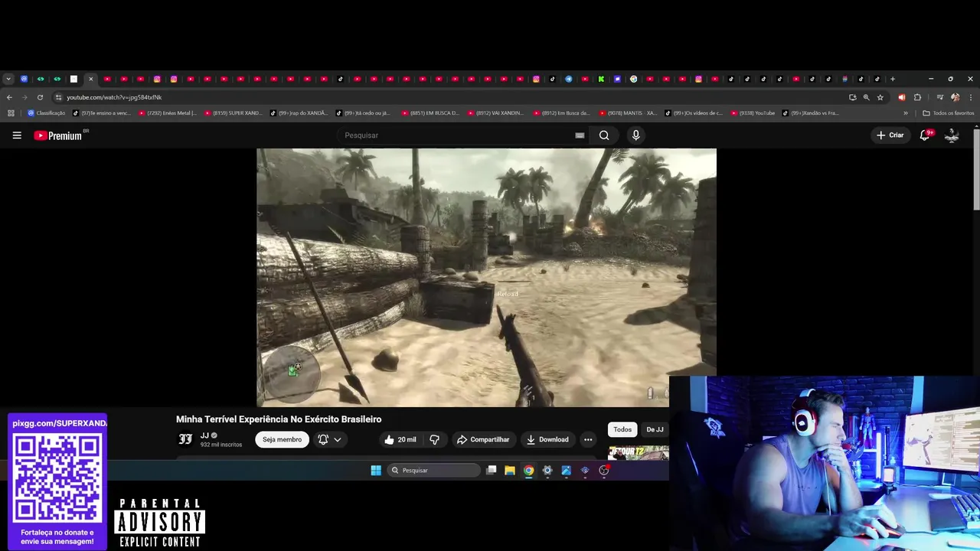The image size is (980, 551).
Task: Click the Windows taskbar Pesquisar search box
Action: (434, 471)
